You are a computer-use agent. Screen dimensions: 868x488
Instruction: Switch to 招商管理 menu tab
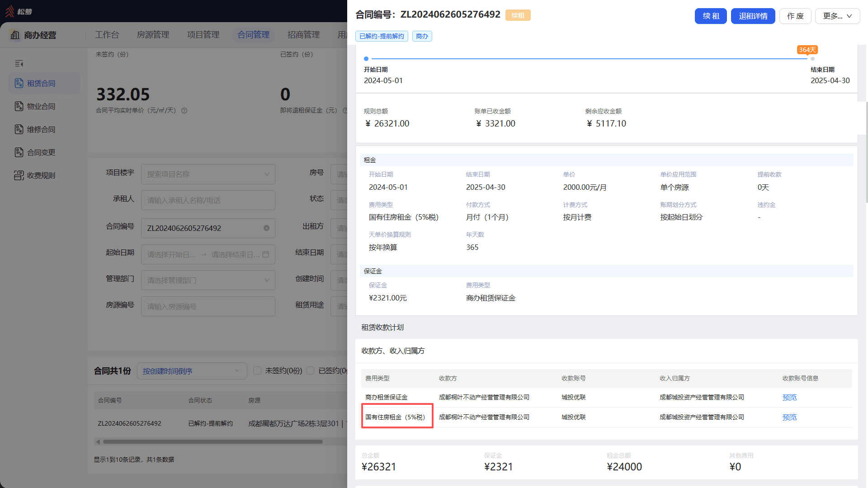303,35
